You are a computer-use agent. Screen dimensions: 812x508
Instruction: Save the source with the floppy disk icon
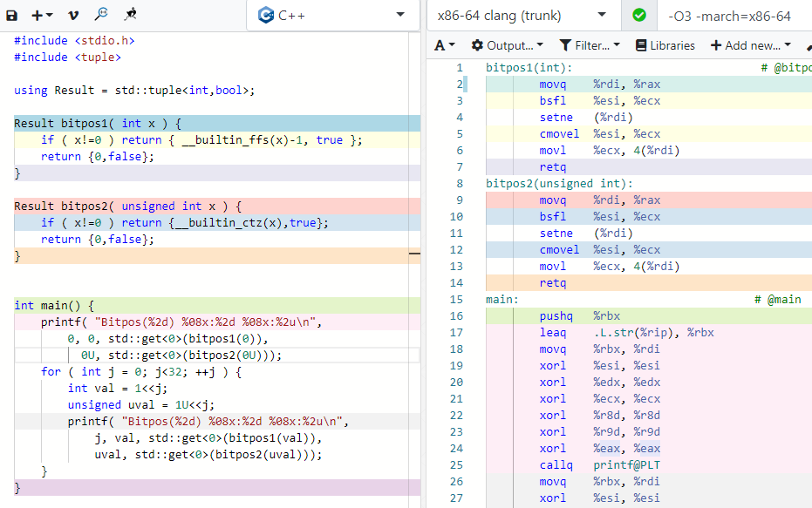(x=11, y=16)
